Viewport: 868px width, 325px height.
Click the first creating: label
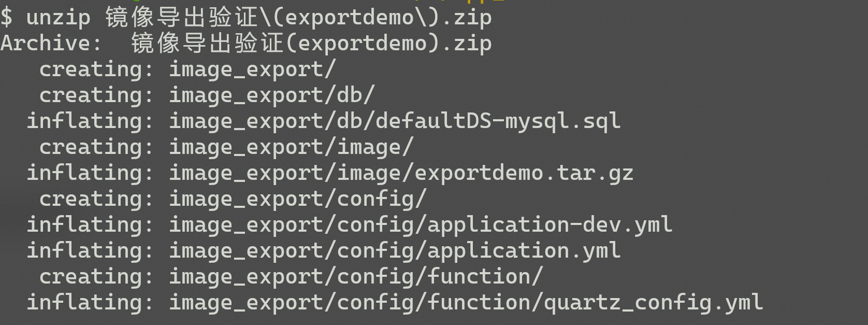click(x=96, y=69)
